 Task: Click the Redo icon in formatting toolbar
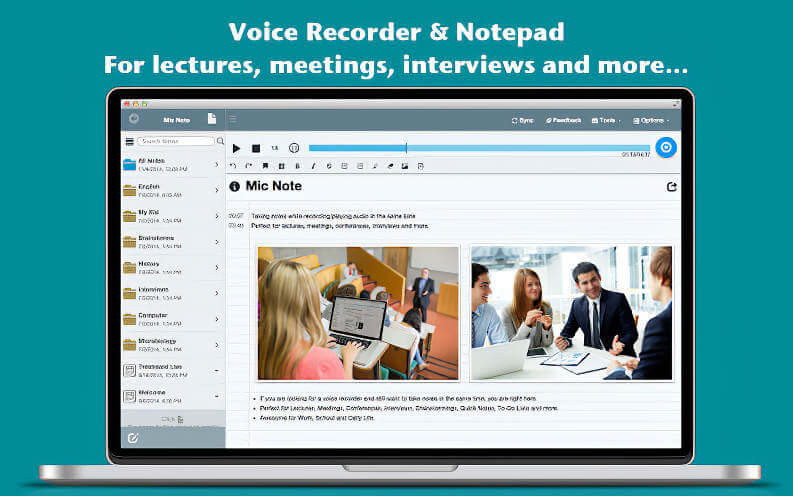249,166
